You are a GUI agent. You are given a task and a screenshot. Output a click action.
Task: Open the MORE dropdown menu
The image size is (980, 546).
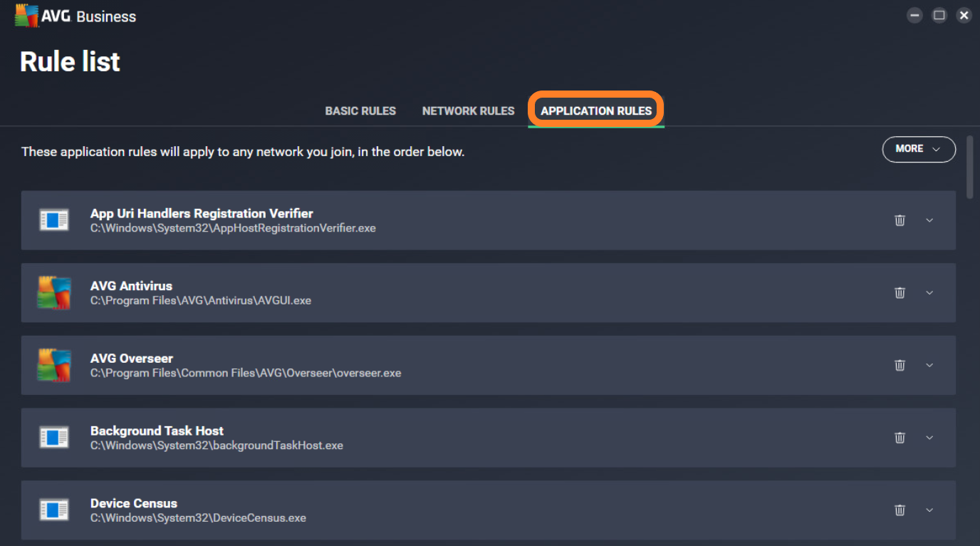click(919, 149)
